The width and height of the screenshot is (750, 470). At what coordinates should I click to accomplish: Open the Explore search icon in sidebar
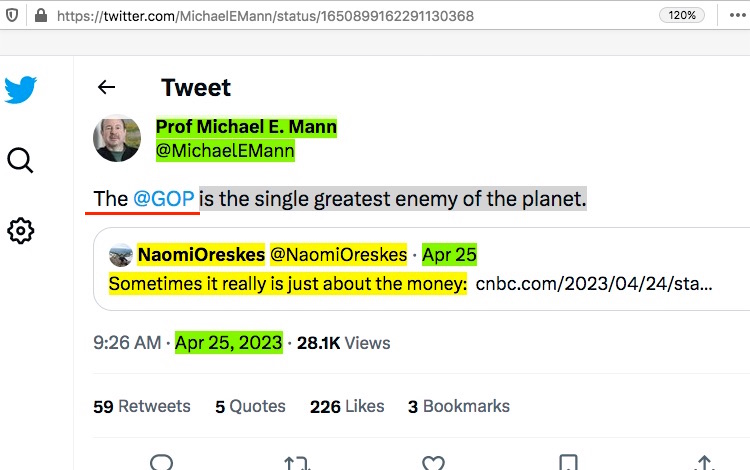click(x=21, y=160)
